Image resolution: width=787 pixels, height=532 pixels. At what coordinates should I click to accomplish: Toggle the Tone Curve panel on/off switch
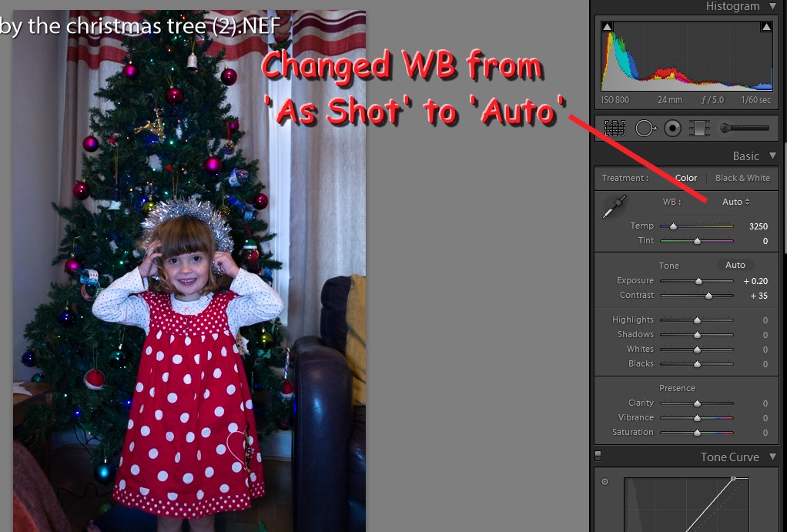[x=598, y=457]
